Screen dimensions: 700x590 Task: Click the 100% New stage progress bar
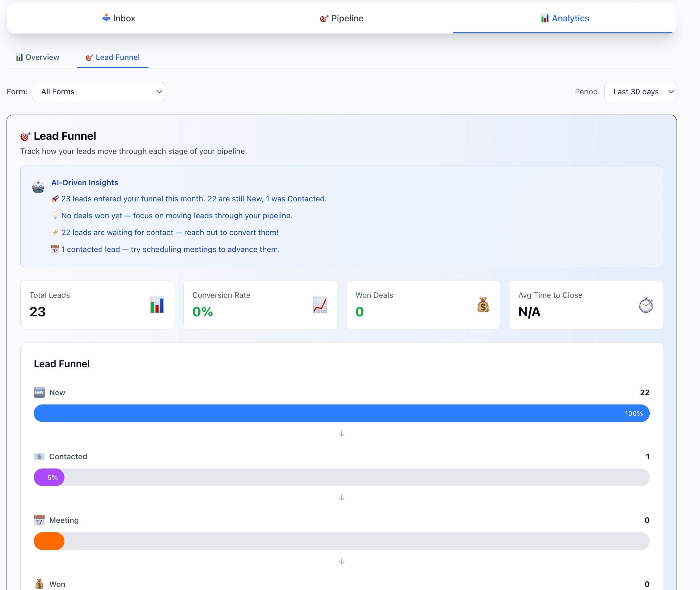click(x=342, y=413)
